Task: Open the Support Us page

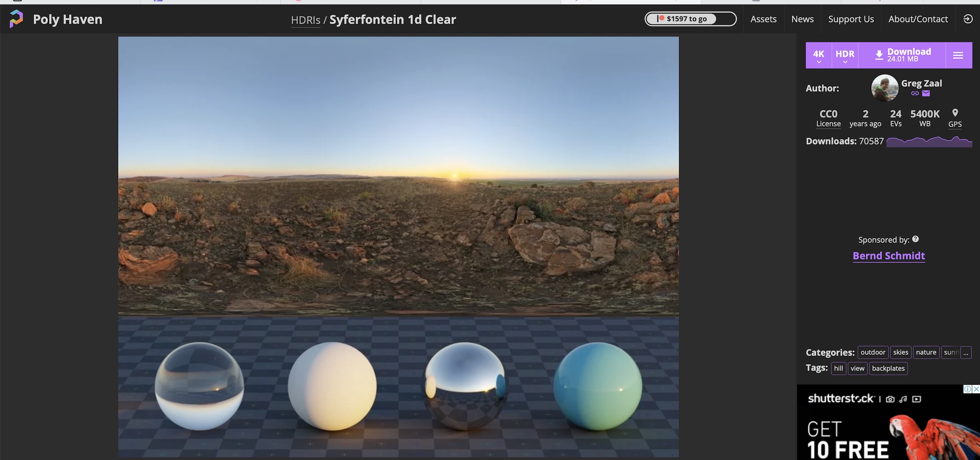Action: click(851, 19)
